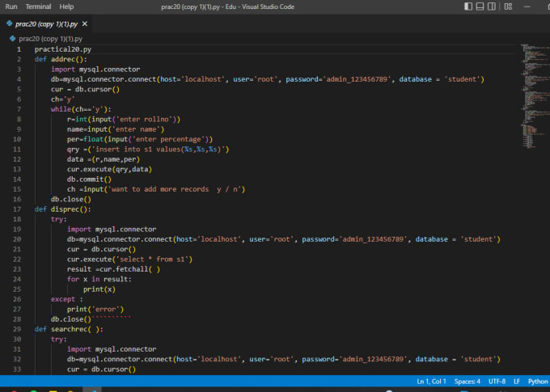Click 'while(ch=='y'):' on line 7

pos(81,109)
